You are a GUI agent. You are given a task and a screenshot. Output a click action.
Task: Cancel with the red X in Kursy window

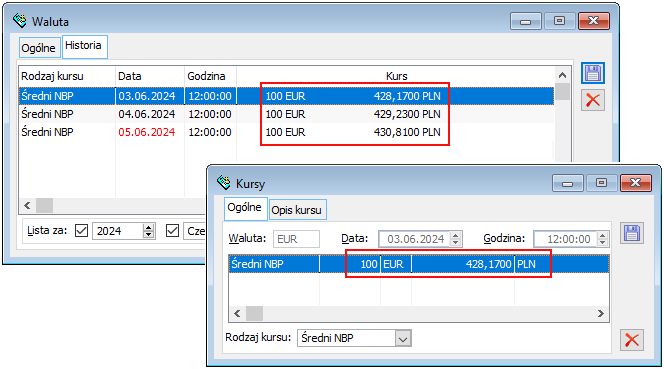(632, 340)
